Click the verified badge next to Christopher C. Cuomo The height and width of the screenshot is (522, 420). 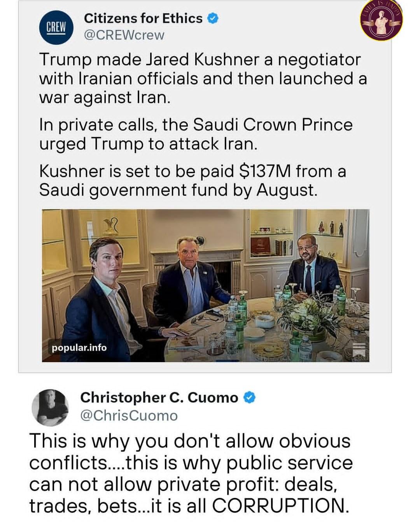tap(250, 398)
